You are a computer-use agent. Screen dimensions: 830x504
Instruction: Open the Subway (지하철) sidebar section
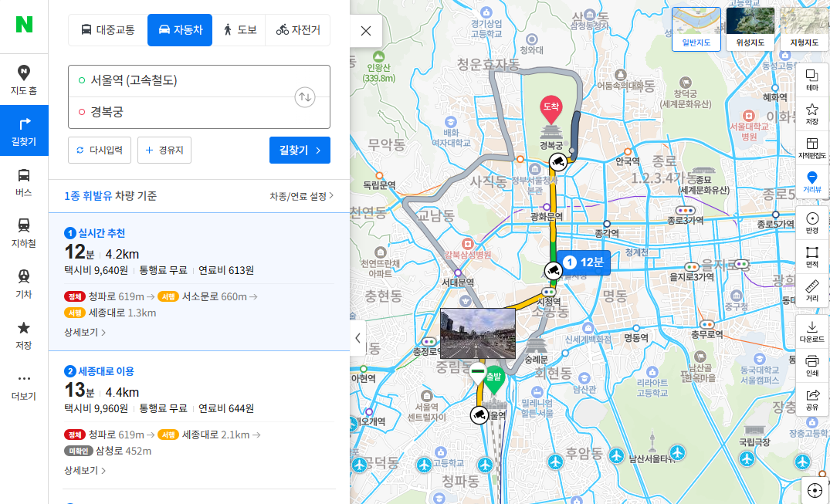[x=24, y=233]
